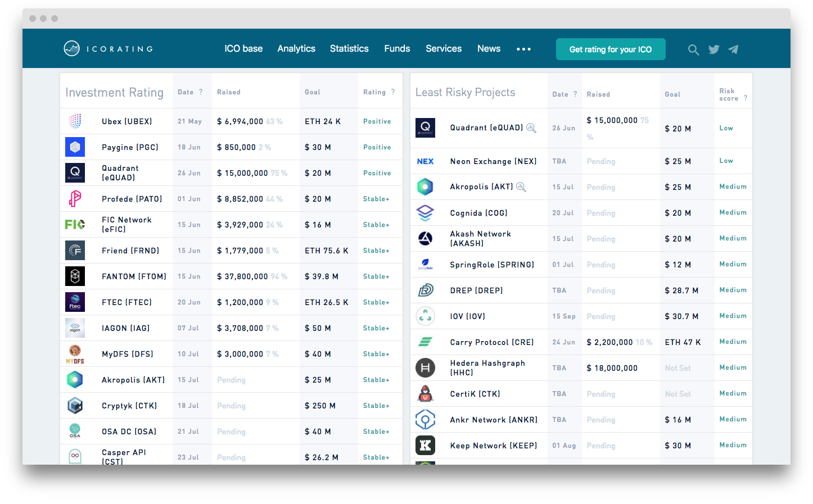Click the Risk score help question mark
This screenshot has height=504, width=813.
coord(746,98)
